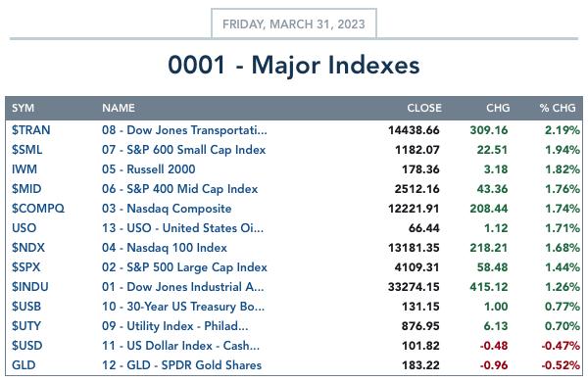Open the USO ticker link
This screenshot has height=383, width=588.
[24, 228]
